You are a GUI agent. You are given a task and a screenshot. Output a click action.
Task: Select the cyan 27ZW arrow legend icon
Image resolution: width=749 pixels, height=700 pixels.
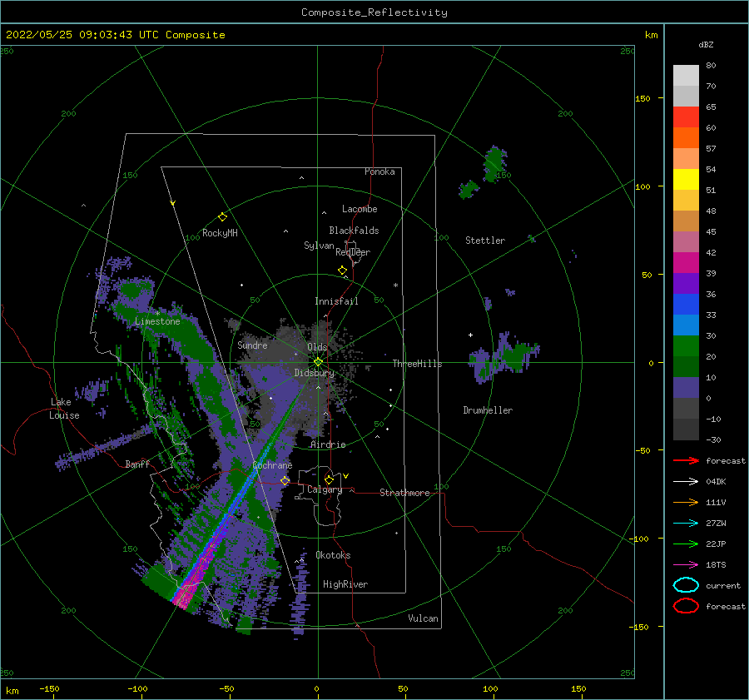(x=686, y=524)
